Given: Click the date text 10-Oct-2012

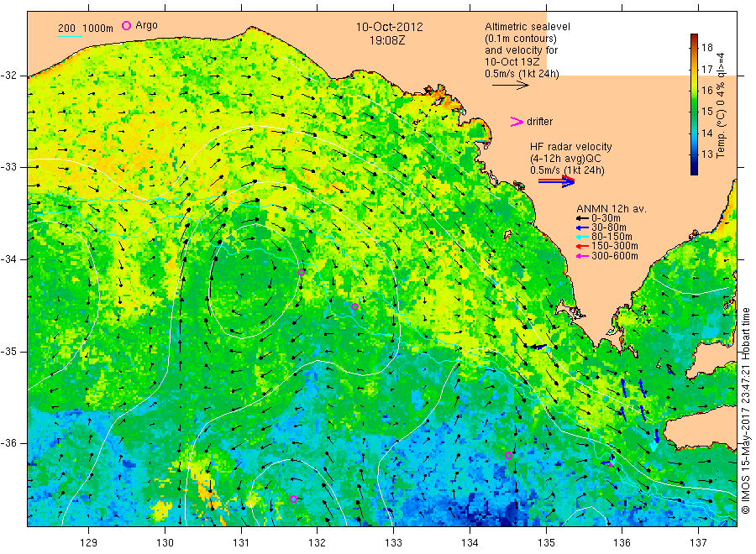Looking at the screenshot, I should tap(390, 27).
